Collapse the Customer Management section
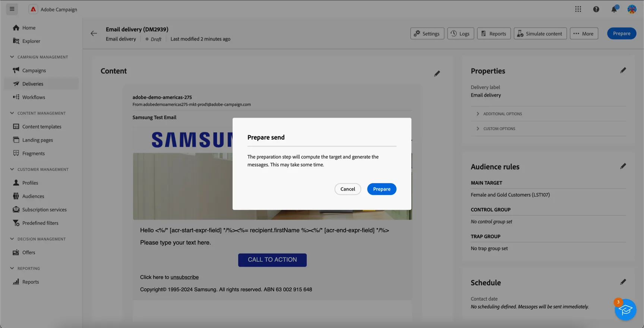This screenshot has width=644, height=328. click(12, 169)
